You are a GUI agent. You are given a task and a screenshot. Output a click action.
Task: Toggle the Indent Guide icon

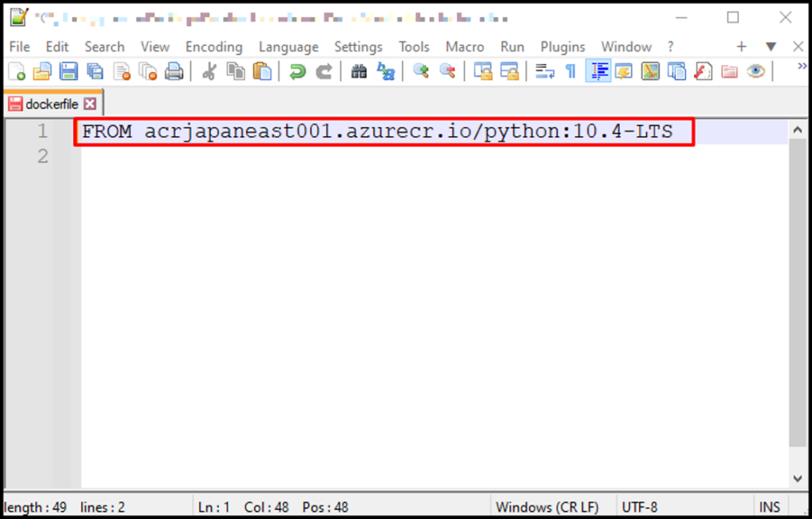point(598,71)
